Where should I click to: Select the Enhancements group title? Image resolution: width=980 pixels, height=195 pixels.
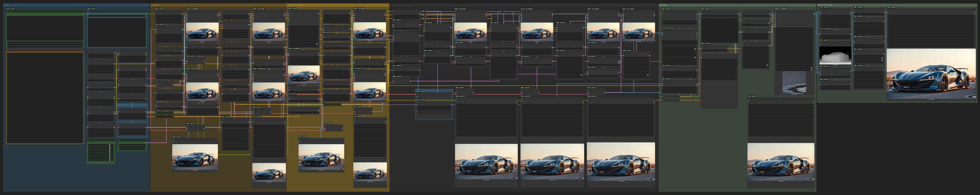(825, 5)
